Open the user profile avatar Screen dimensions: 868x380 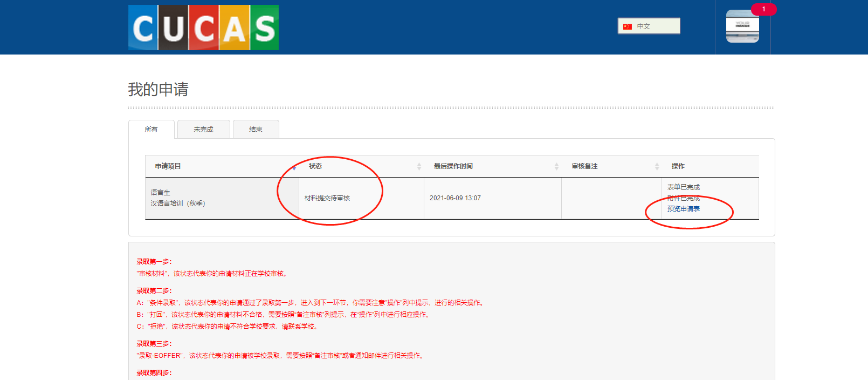click(742, 27)
